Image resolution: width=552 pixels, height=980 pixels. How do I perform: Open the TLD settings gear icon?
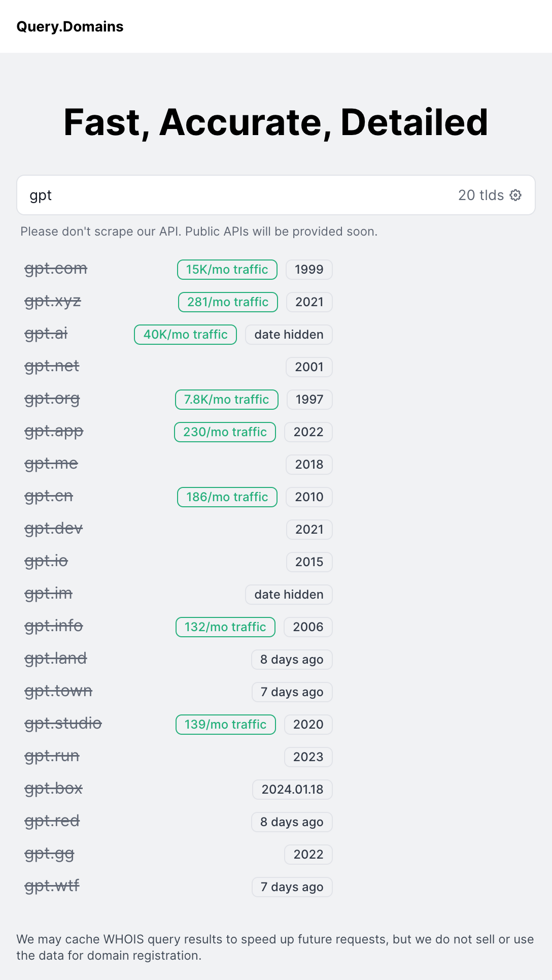515,195
